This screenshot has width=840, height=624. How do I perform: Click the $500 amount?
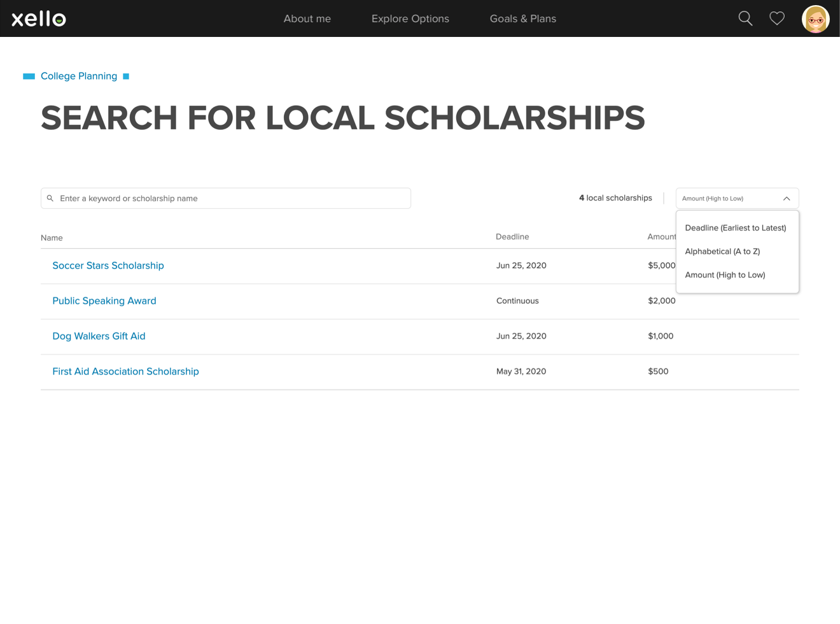[658, 371]
